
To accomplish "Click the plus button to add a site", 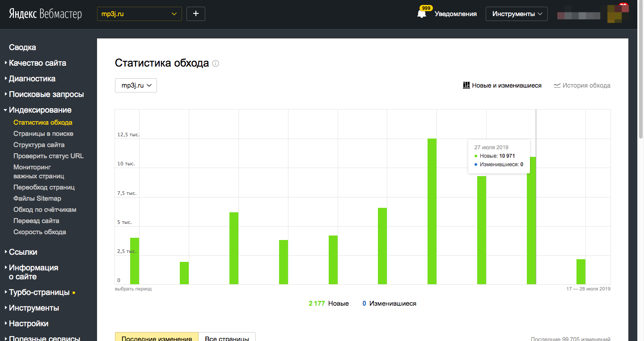I will [x=196, y=14].
